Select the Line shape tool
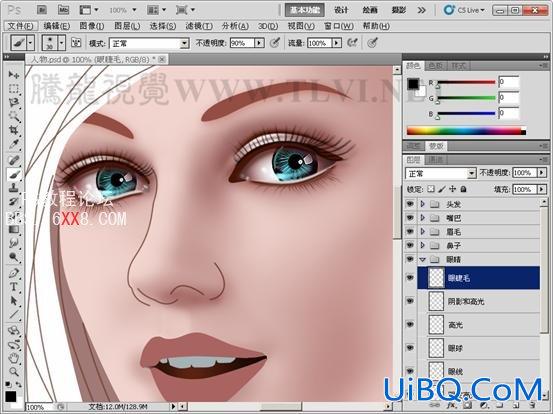The height and width of the screenshot is (414, 553). click(x=14, y=315)
